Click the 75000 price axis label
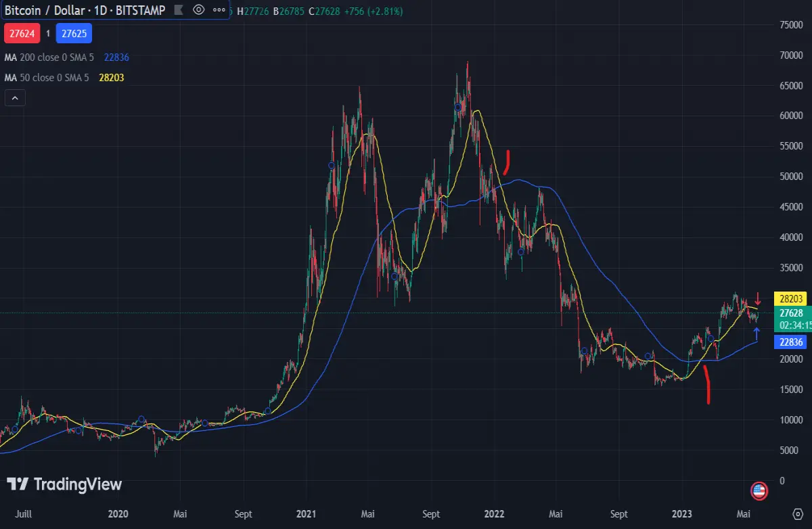The image size is (812, 529). 791,25
